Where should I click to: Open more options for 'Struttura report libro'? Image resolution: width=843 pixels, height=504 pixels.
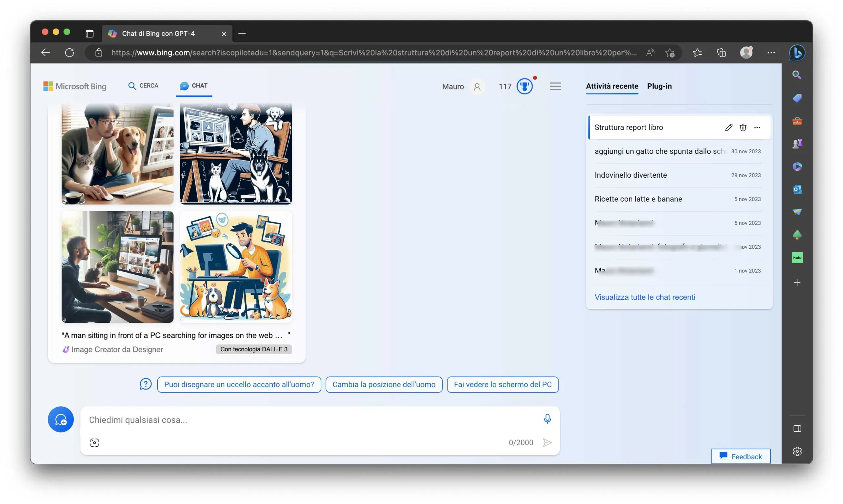(757, 127)
